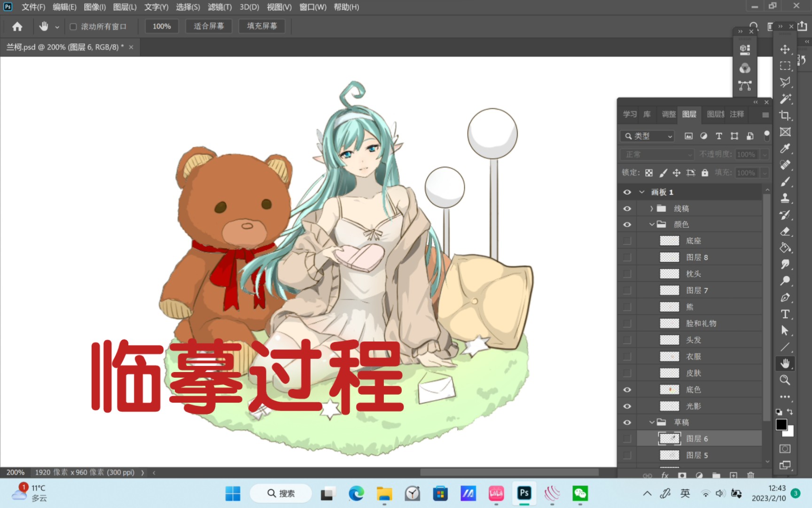The width and height of the screenshot is (812, 508).
Task: Click the foreground color swatch
Action: 781,424
